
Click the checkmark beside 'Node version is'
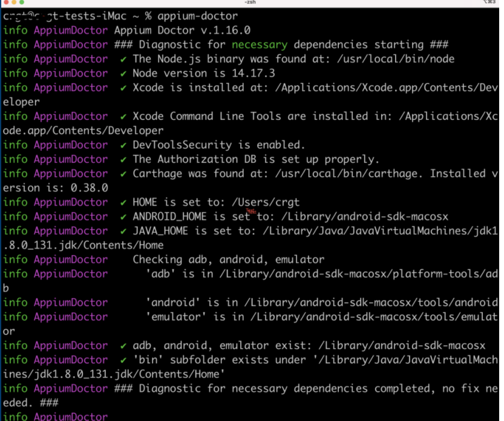[x=123, y=74]
